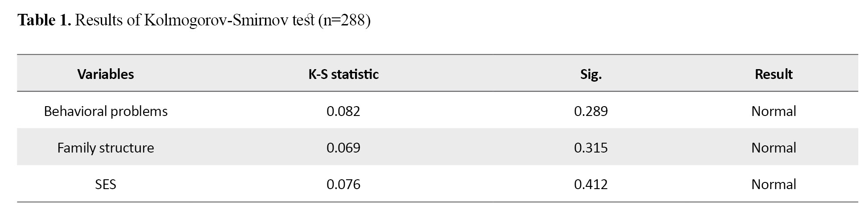Click the Sig. column header
Image resolution: width=868 pixels, height=223 pixels.
pyautogui.click(x=591, y=74)
